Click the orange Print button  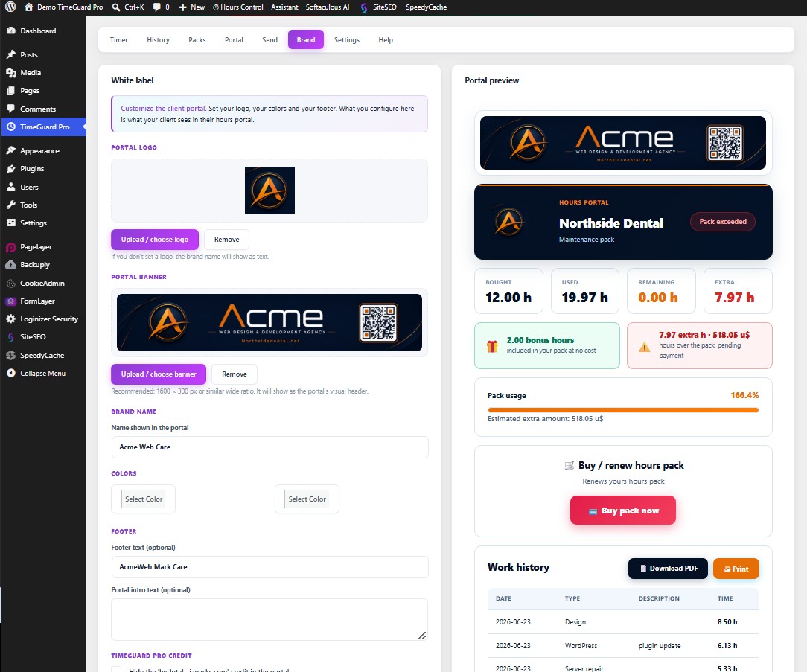(736, 569)
